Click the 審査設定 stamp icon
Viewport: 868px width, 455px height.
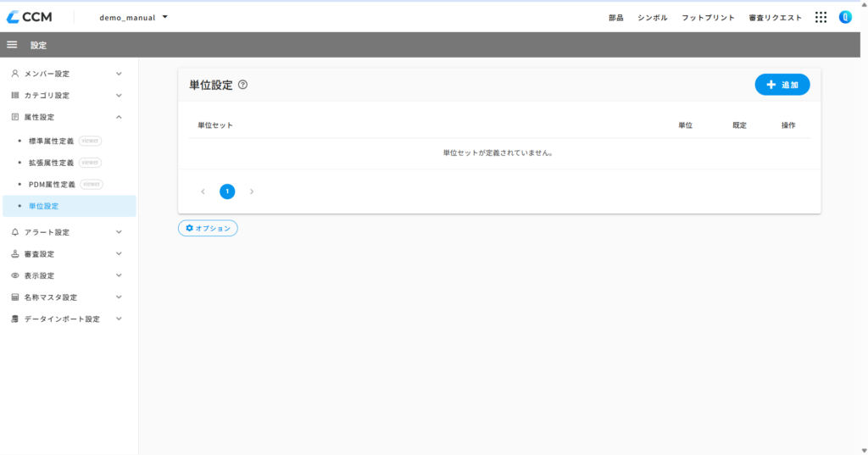15,253
